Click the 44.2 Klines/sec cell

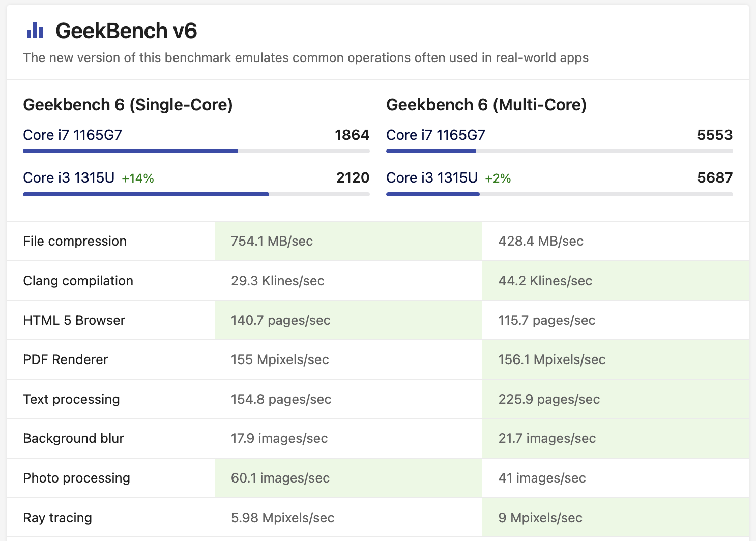tap(616, 281)
